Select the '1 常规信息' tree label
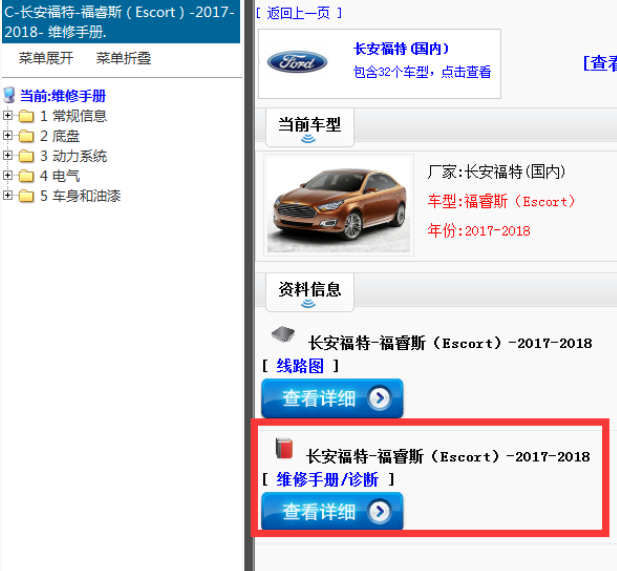This screenshot has width=617, height=571. (74, 116)
